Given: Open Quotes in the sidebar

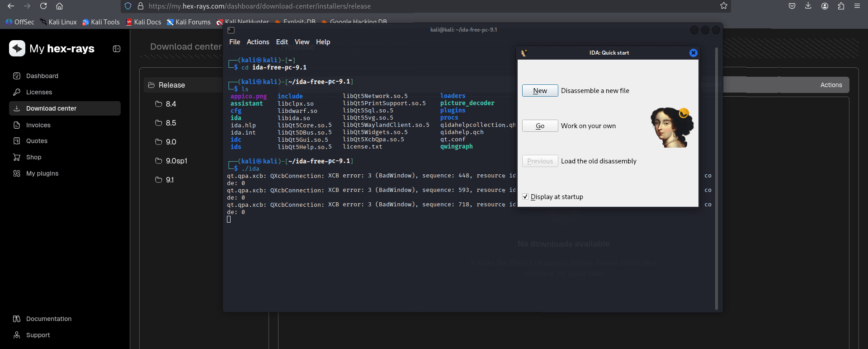Looking at the screenshot, I should [x=65, y=141].
